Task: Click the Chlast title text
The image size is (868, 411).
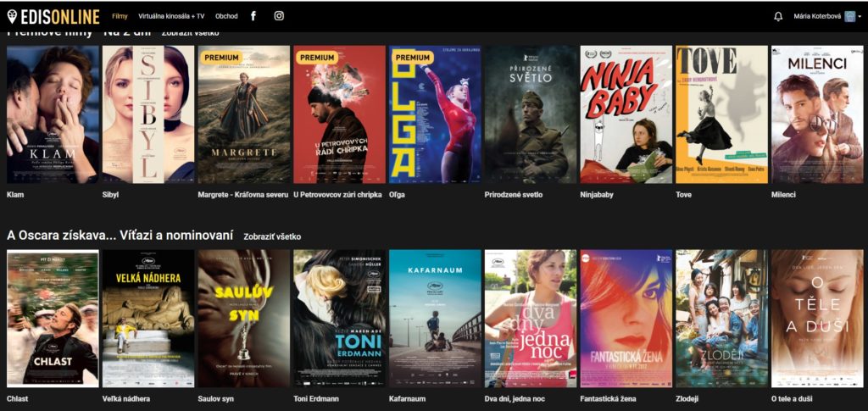Action: [17, 399]
